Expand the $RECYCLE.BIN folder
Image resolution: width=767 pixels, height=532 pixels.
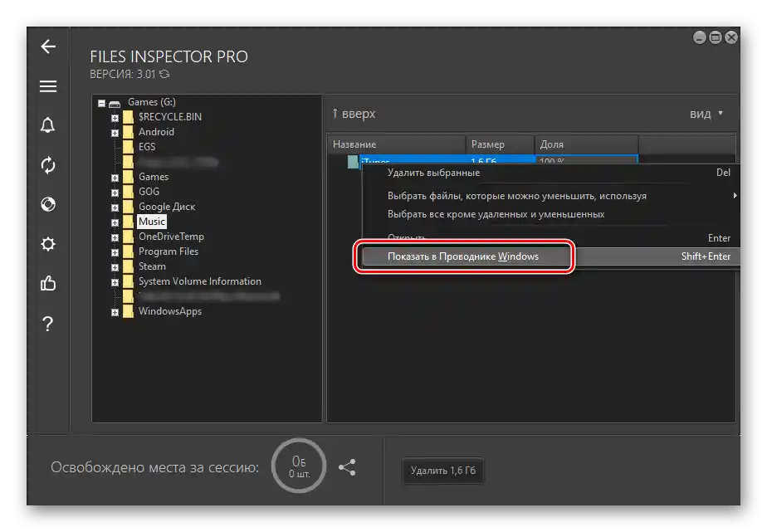tap(115, 118)
